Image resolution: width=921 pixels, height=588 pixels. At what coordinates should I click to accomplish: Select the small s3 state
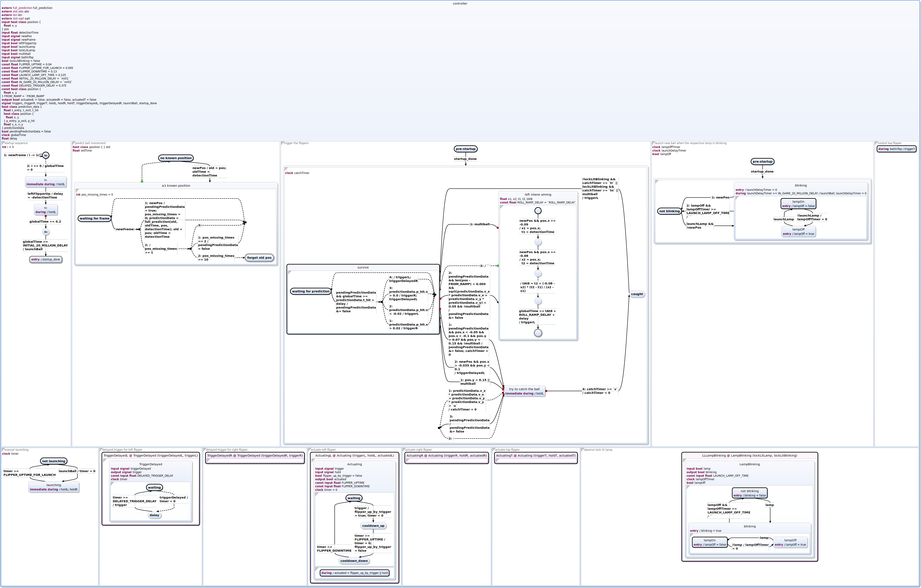pyautogui.click(x=45, y=232)
